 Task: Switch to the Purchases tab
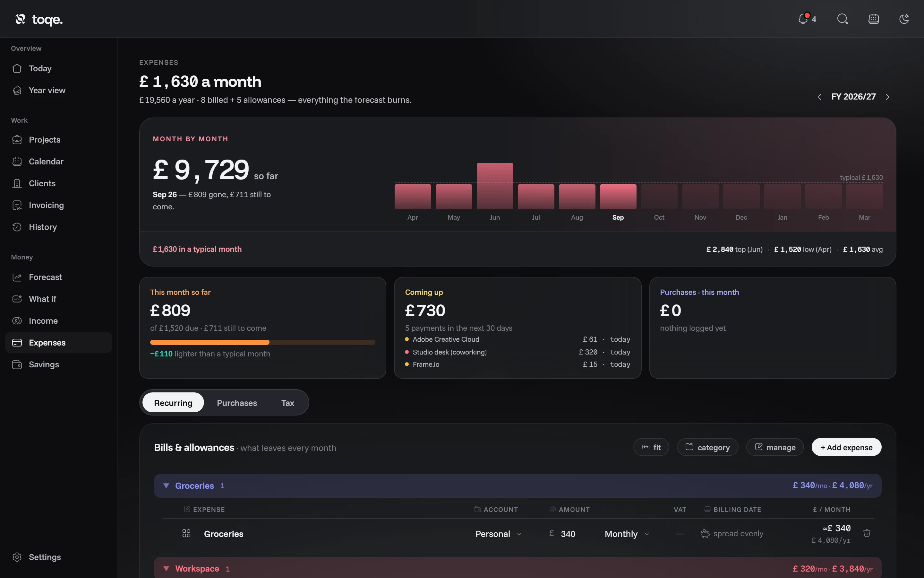pyautogui.click(x=237, y=403)
